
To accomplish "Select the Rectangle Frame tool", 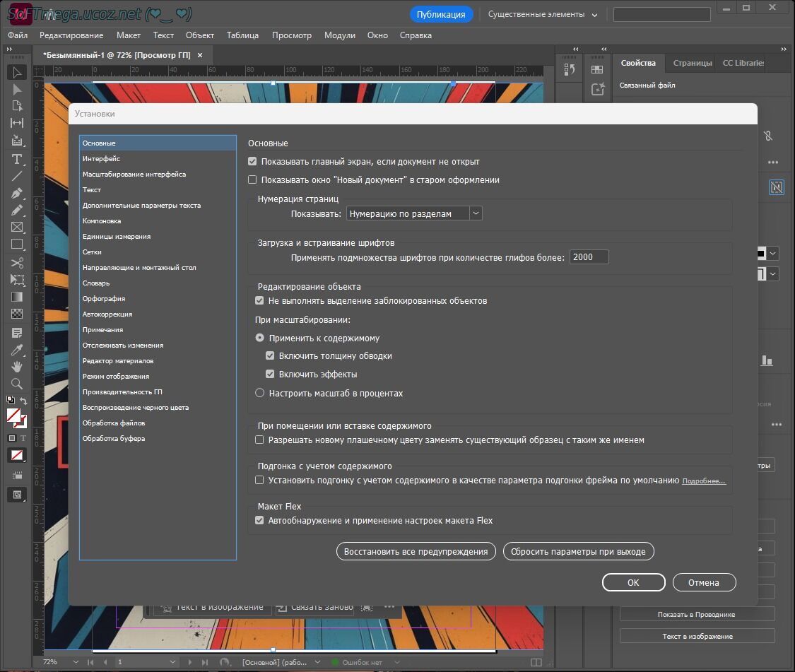I will coord(17,228).
